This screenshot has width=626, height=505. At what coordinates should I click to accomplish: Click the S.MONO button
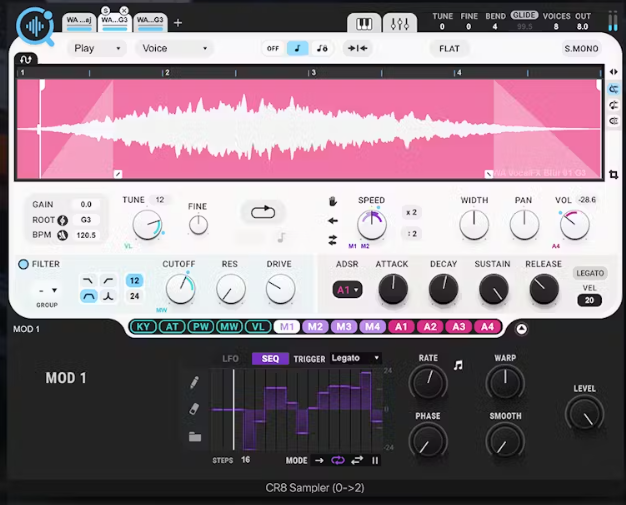pos(581,49)
